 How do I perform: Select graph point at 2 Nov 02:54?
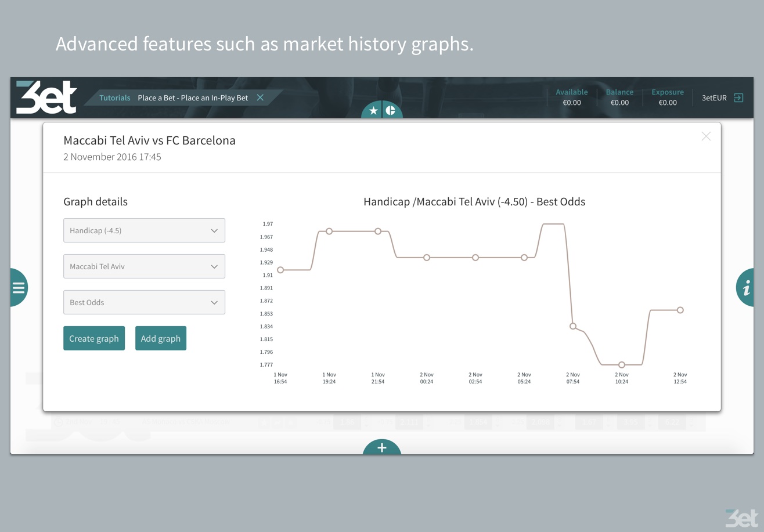475,258
